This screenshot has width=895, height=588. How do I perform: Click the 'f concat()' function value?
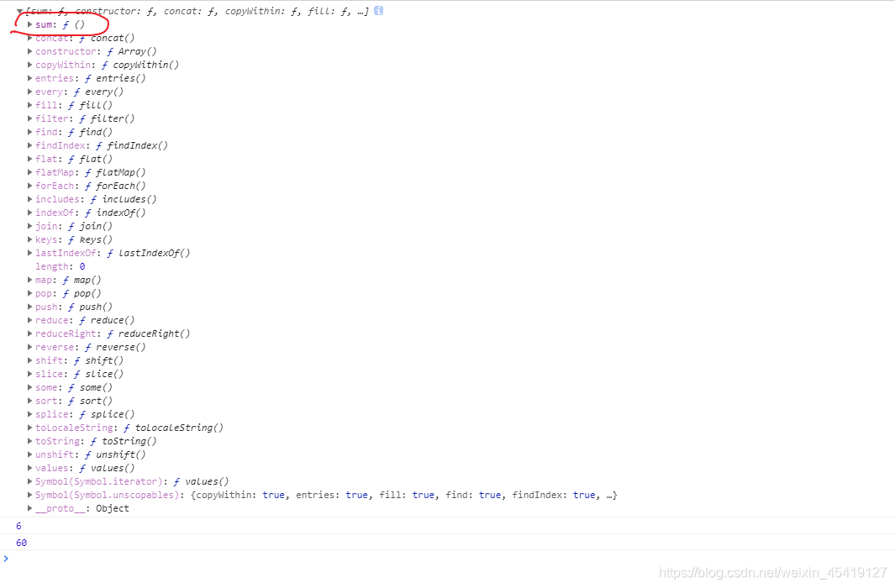[x=107, y=38]
